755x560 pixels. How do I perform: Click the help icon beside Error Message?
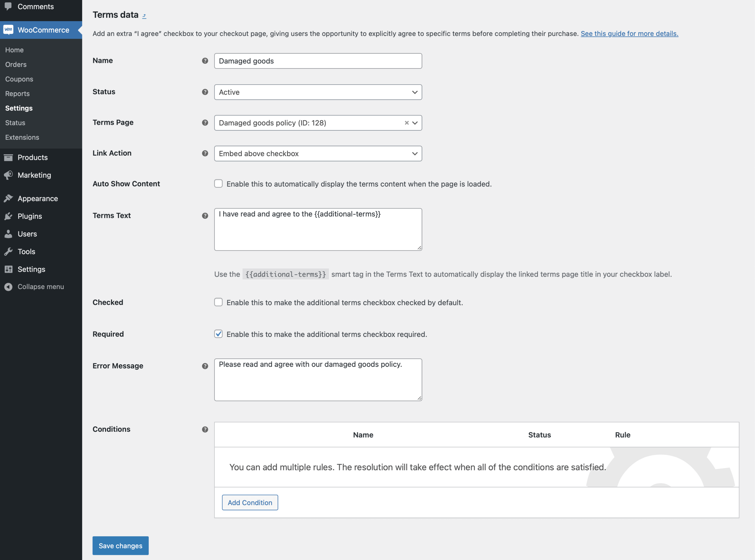pyautogui.click(x=205, y=366)
